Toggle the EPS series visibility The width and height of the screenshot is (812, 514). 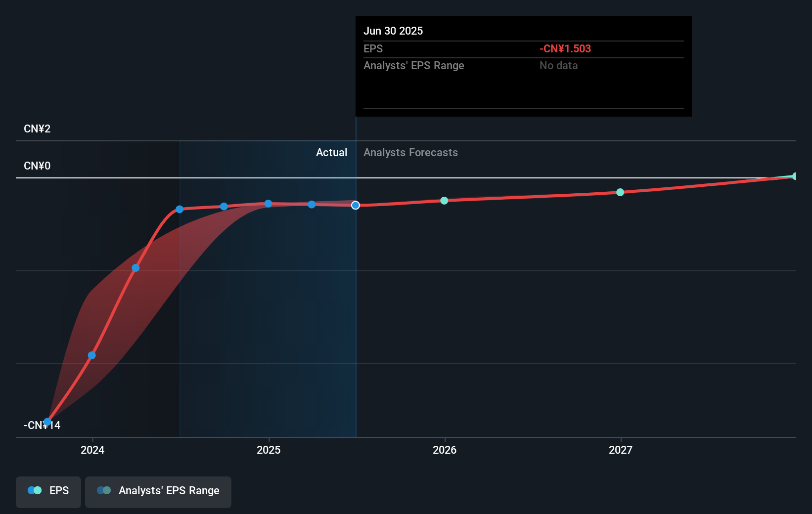(48, 492)
